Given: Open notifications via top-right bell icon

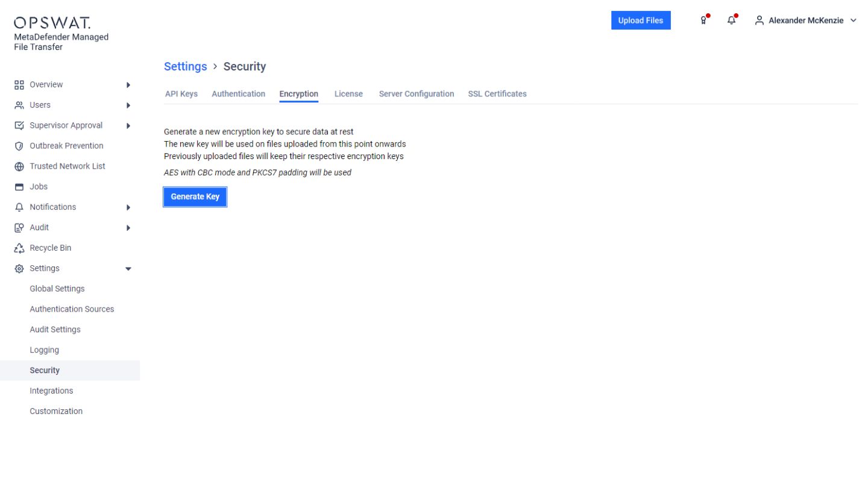Looking at the screenshot, I should click(x=731, y=20).
